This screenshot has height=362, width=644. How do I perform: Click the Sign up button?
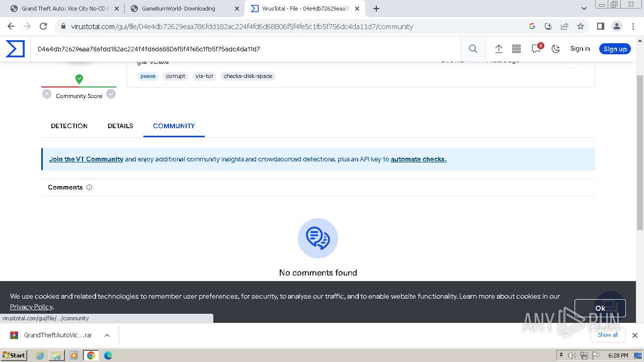pos(615,49)
